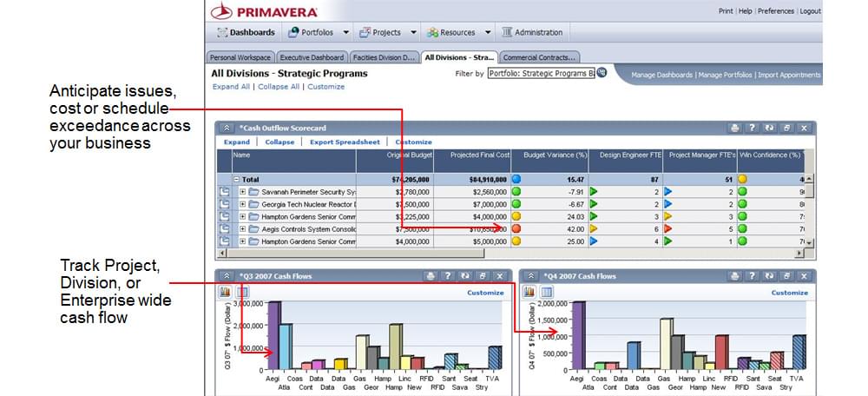Image resolution: width=868 pixels, height=396 pixels.
Task: Collapse the Total row in scorecard
Action: coord(236,180)
